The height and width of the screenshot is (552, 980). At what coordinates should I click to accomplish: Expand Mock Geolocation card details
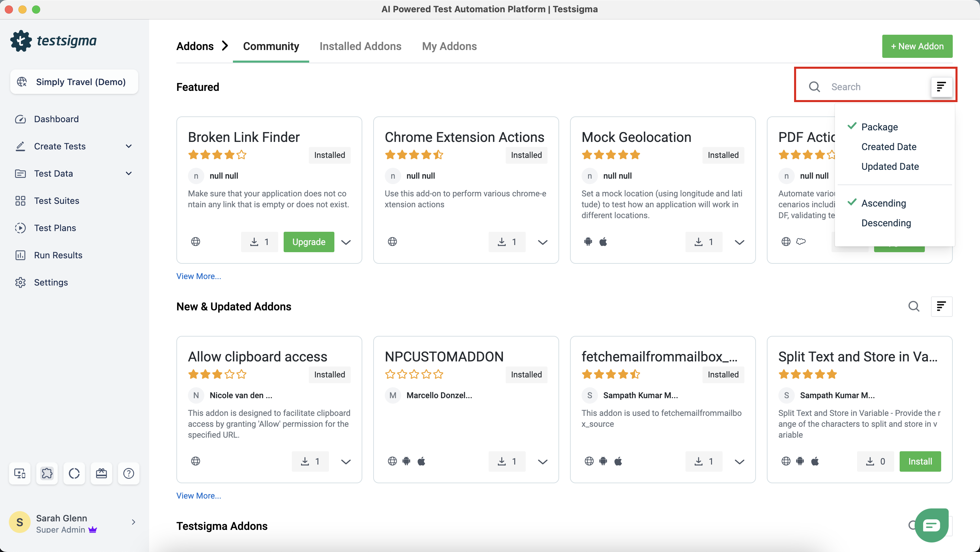point(739,242)
